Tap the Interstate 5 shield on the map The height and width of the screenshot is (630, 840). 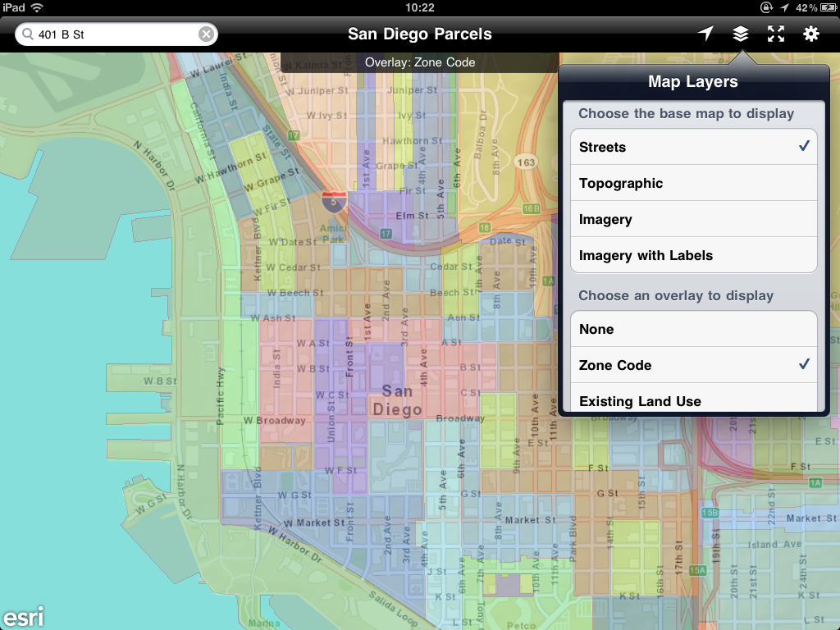334,202
